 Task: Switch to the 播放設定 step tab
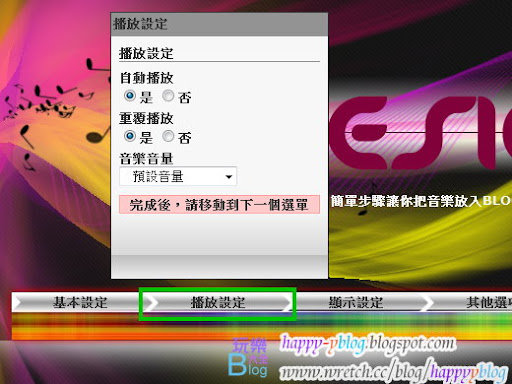point(218,302)
